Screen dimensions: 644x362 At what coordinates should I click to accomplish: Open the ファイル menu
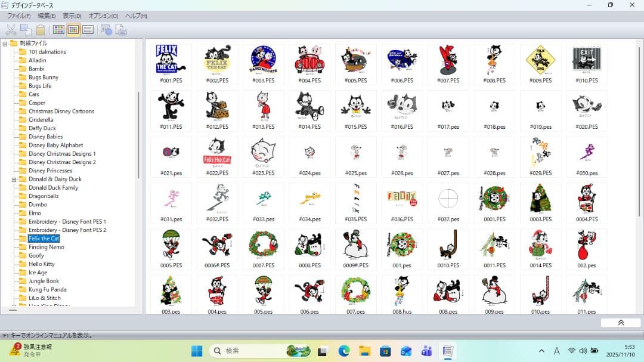point(19,16)
